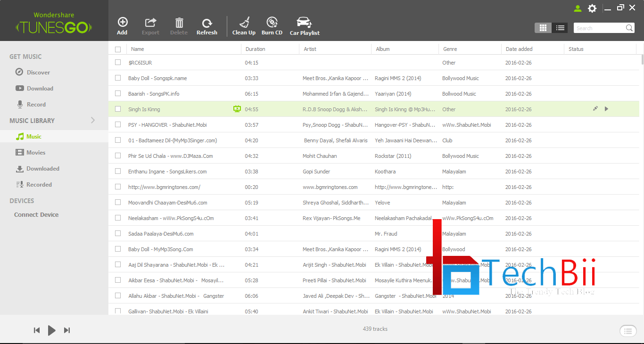644x344 pixels.
Task: Open the Burn CD tool
Action: [x=272, y=26]
